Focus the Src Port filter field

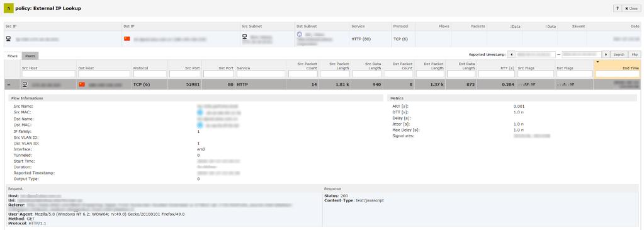pos(185,74)
